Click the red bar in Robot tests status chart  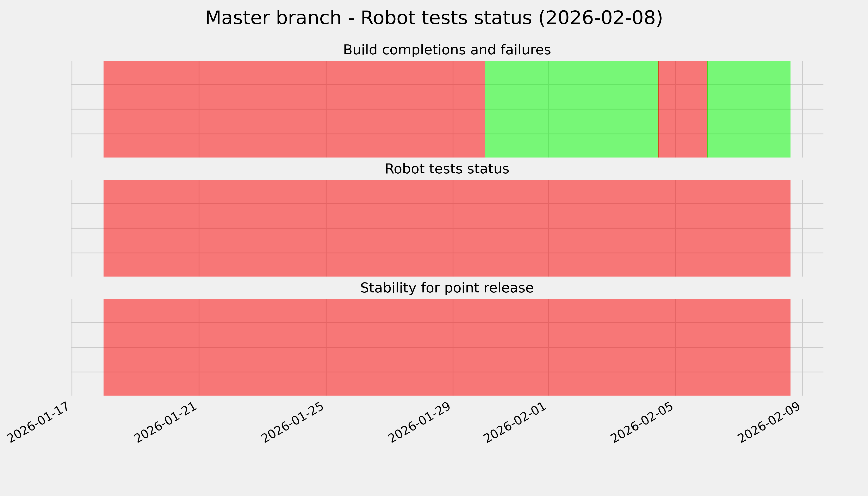[447, 228]
